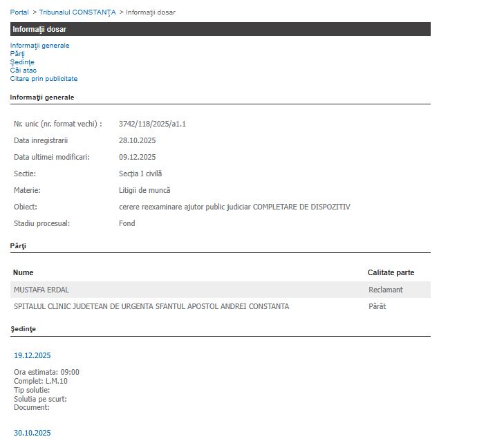
Task: Open Citare prin publicitate link
Action: click(x=44, y=79)
